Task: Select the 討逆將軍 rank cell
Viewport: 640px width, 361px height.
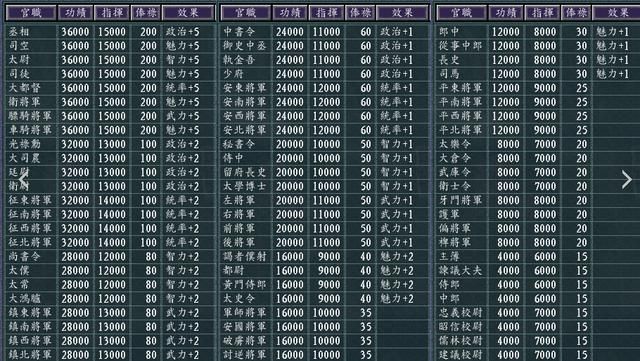Action: [x=244, y=355]
